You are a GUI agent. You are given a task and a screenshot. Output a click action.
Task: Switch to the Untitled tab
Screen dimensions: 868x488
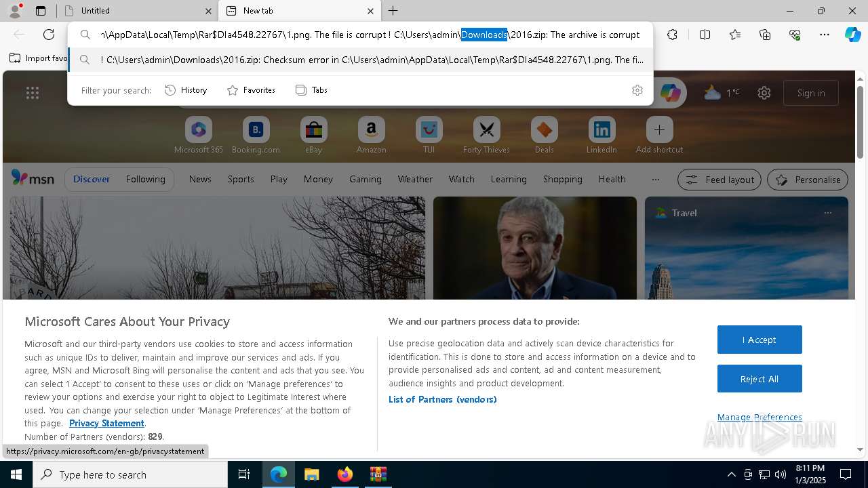[137, 11]
